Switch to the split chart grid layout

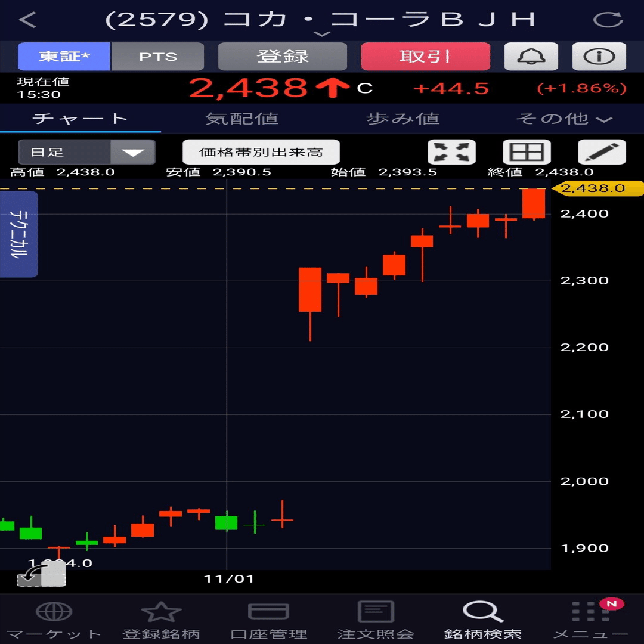click(527, 152)
